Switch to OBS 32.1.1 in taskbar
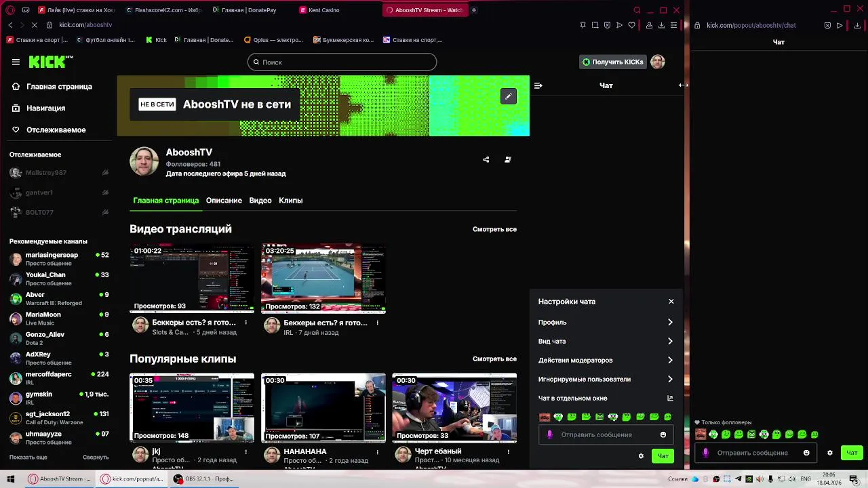 click(x=203, y=479)
